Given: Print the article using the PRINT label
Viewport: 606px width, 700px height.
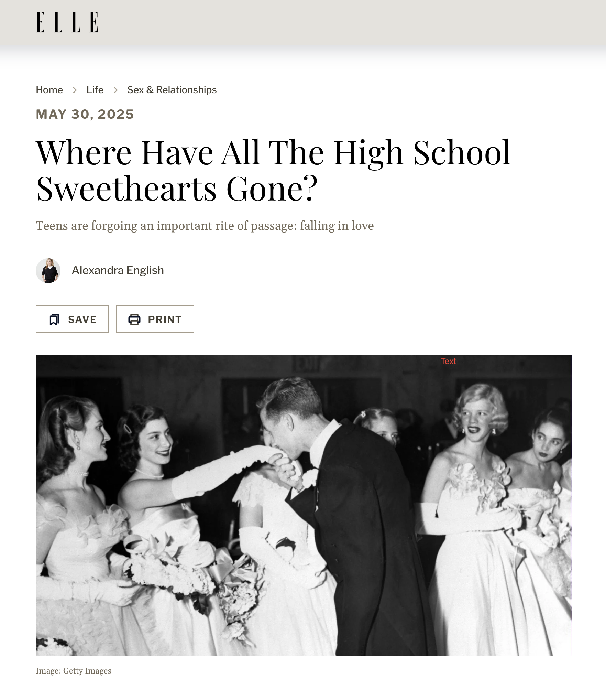Looking at the screenshot, I should tap(165, 320).
